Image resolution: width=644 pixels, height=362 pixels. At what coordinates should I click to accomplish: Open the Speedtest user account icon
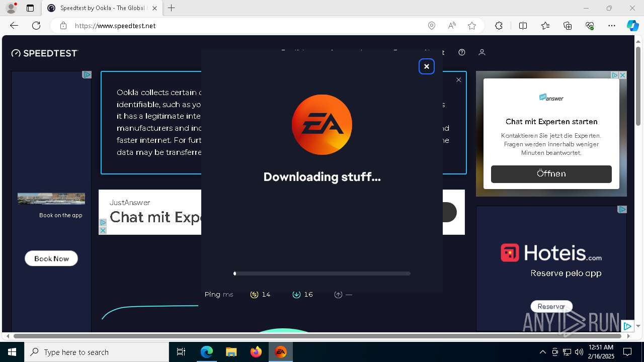click(482, 52)
